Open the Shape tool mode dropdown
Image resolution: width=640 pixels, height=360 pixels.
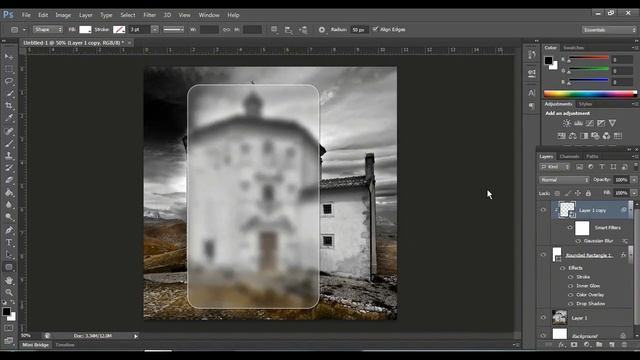48,29
